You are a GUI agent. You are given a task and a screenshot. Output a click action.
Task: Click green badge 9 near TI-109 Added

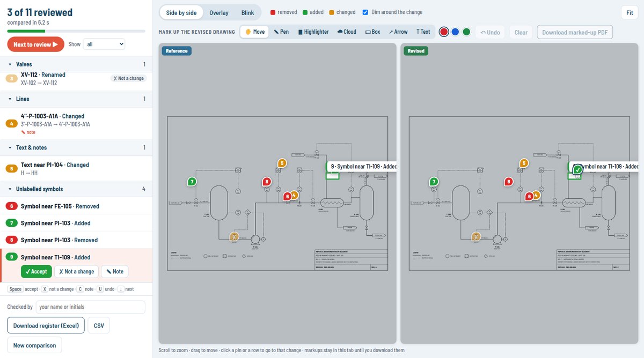11,257
